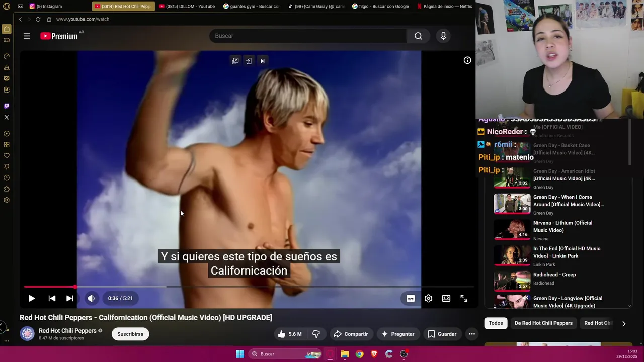Seek on the red video progress bar
Image resolution: width=644 pixels, height=362 pixels.
(x=249, y=287)
